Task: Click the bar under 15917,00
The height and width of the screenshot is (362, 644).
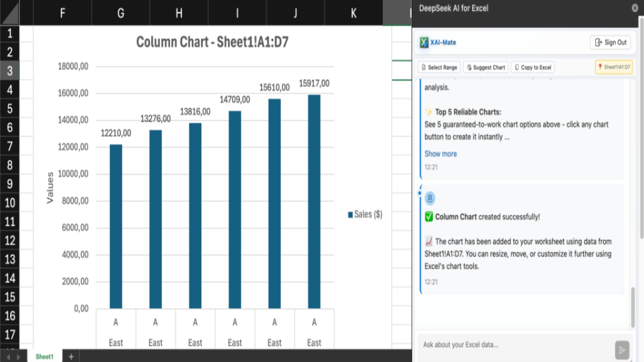Action: [x=314, y=202]
